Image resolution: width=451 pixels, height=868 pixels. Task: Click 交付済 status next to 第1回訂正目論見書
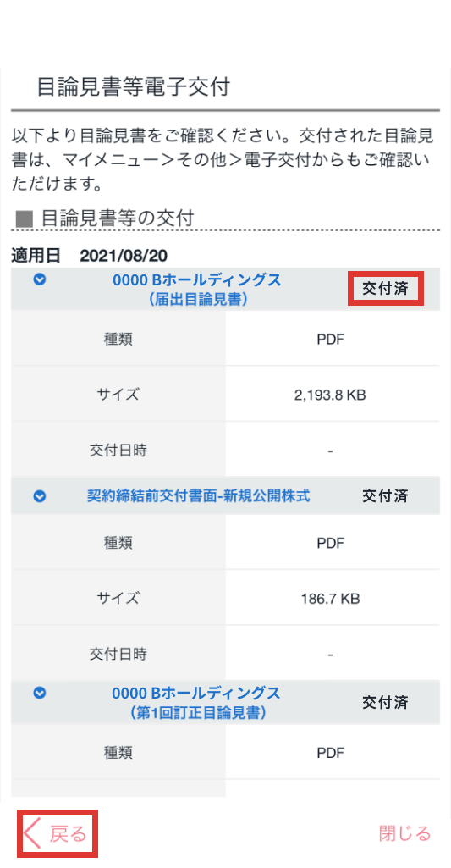coord(385,703)
